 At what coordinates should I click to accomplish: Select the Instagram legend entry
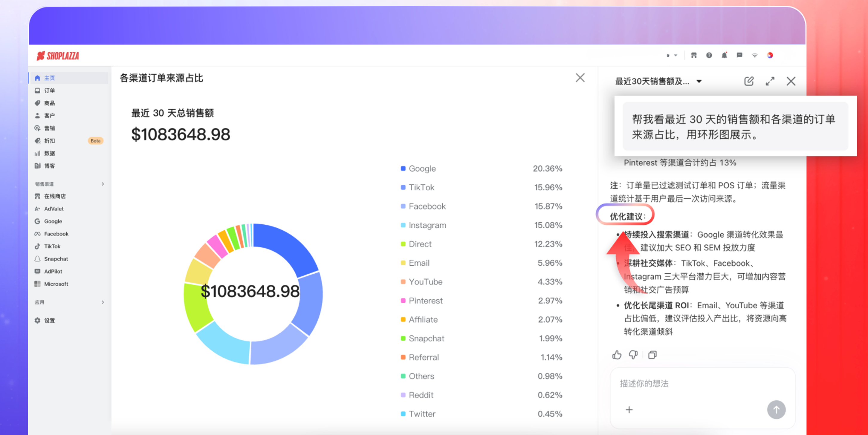pos(482,225)
